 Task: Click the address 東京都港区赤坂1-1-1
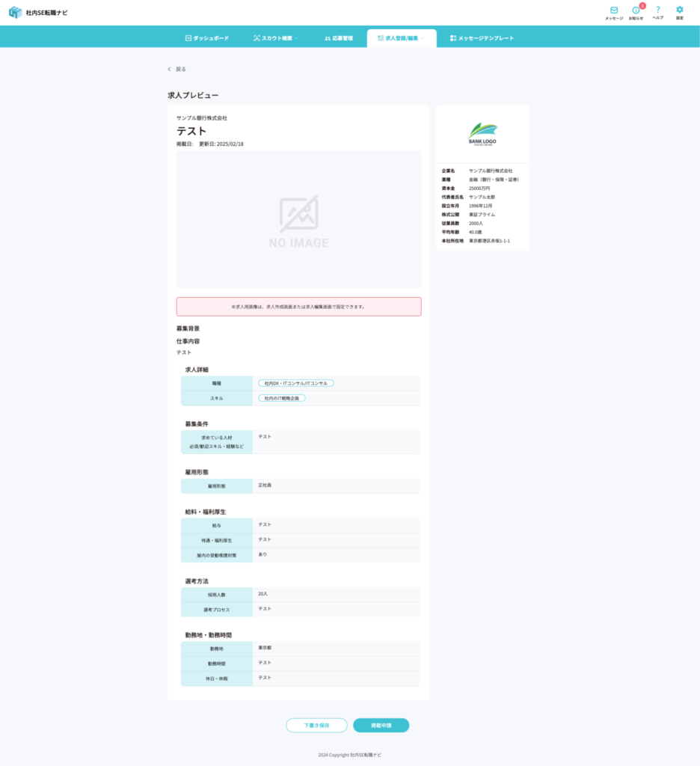[489, 242]
